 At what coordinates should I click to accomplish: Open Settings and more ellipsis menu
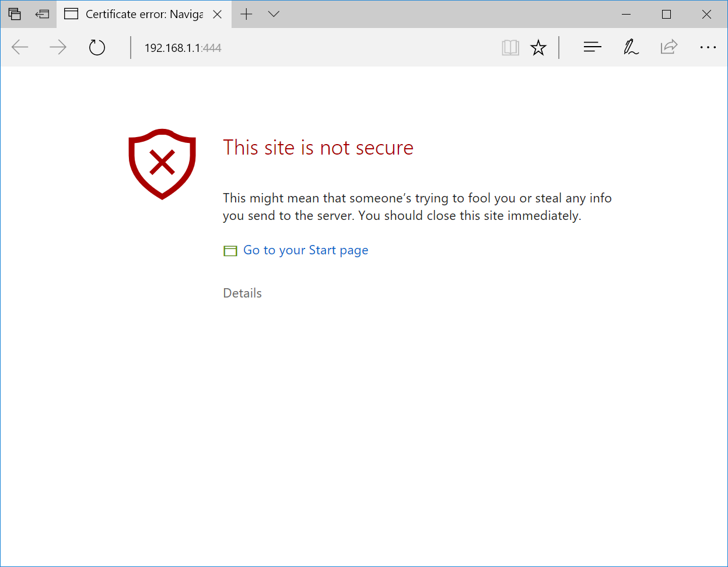[708, 47]
